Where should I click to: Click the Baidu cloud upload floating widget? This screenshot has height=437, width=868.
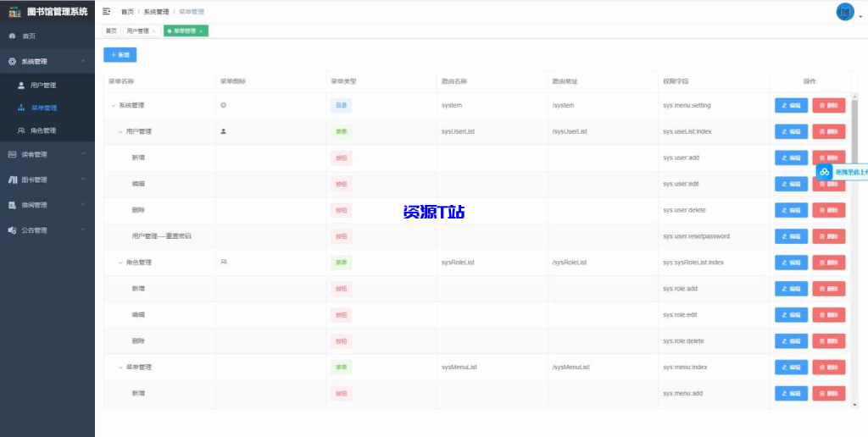(x=824, y=172)
